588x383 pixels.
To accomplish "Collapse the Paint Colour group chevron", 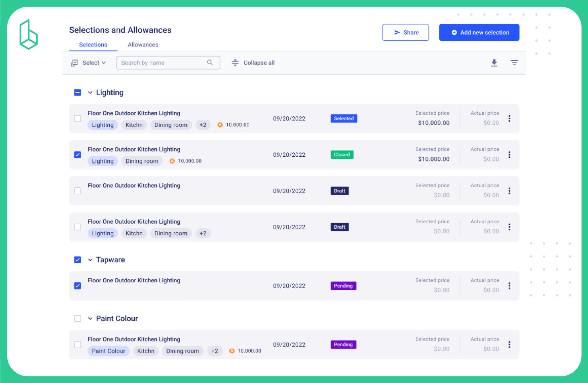I will pyautogui.click(x=90, y=318).
